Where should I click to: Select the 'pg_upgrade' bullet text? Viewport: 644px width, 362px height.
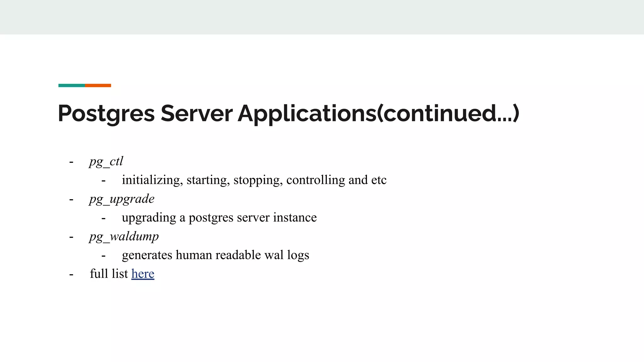pyautogui.click(x=122, y=199)
